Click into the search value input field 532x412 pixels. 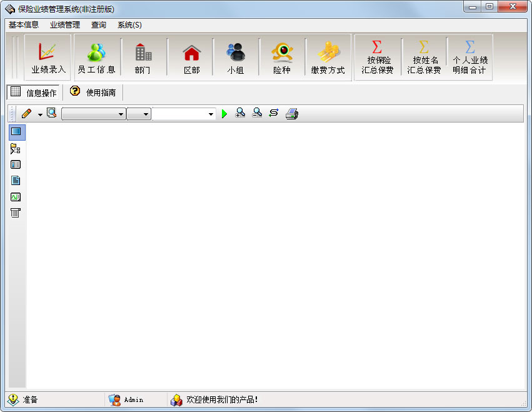click(179, 114)
